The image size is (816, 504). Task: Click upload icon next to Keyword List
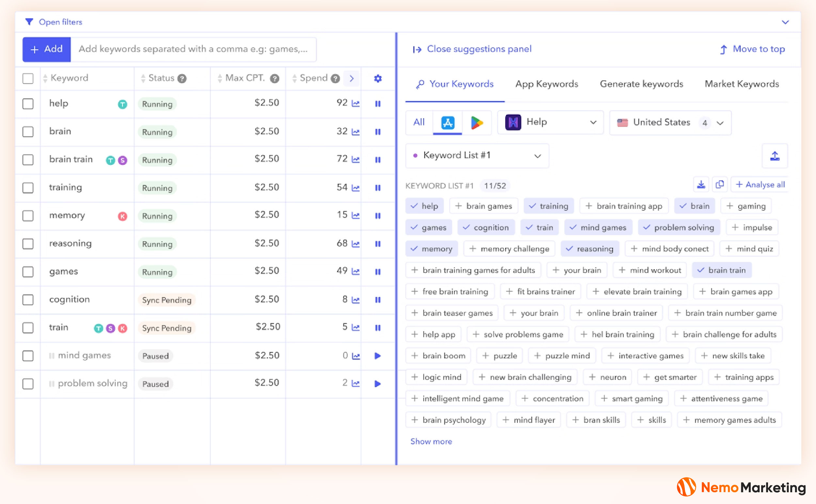coord(775,156)
